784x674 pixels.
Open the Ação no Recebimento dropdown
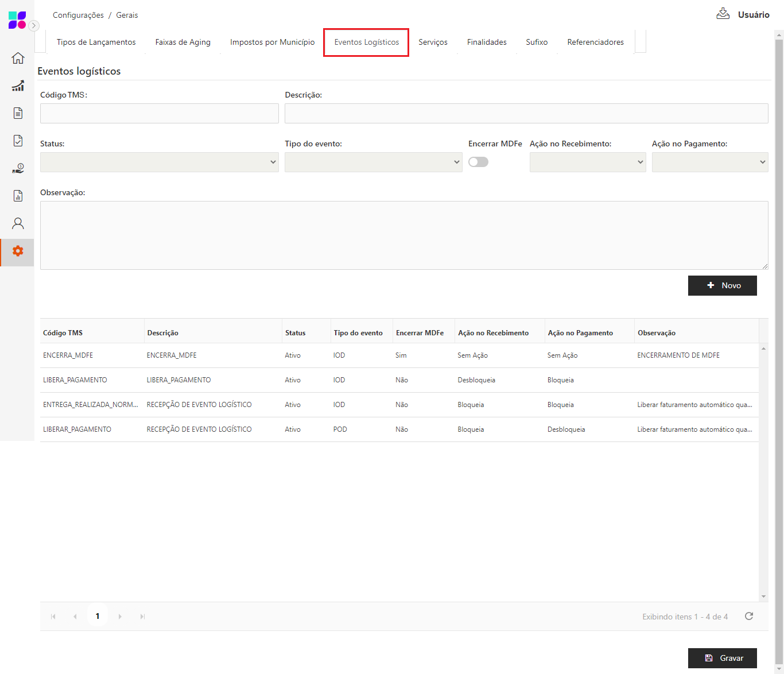coord(587,162)
